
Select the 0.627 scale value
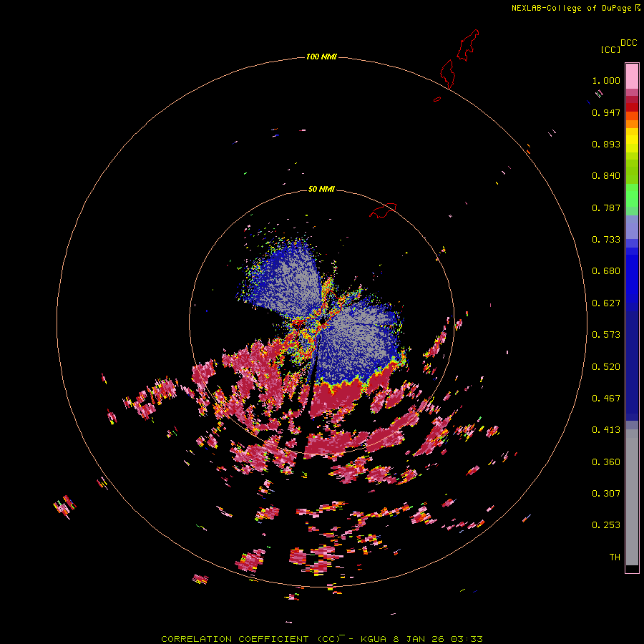(606, 303)
